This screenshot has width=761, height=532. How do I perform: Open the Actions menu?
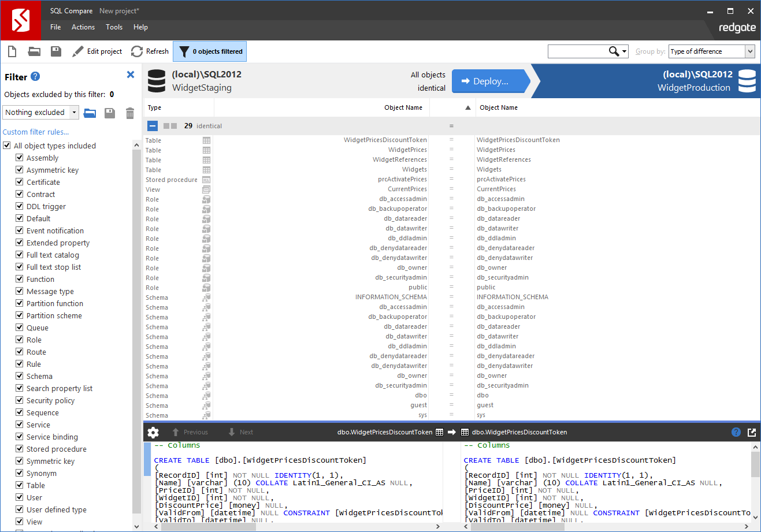pos(83,27)
